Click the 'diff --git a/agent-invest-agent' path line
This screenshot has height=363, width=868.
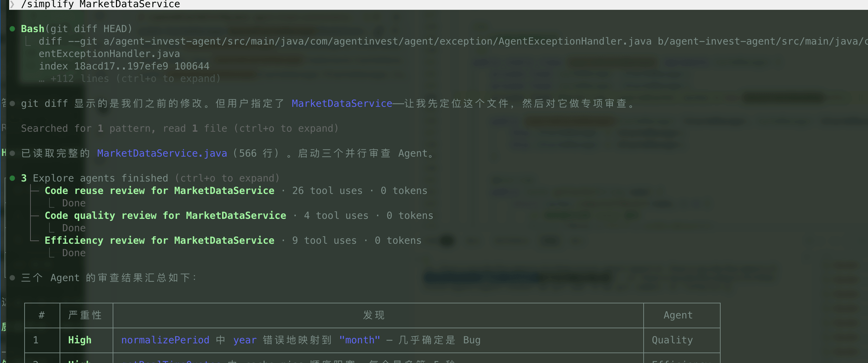pos(453,41)
